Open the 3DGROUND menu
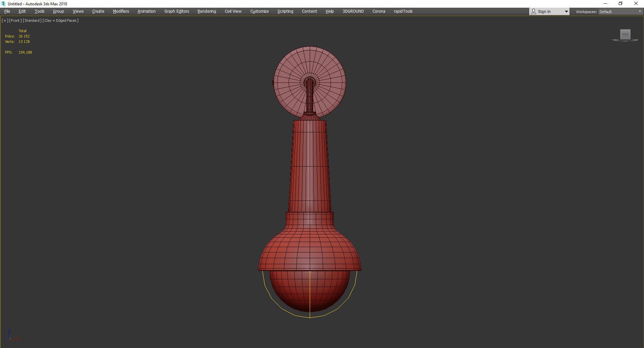 pyautogui.click(x=353, y=11)
